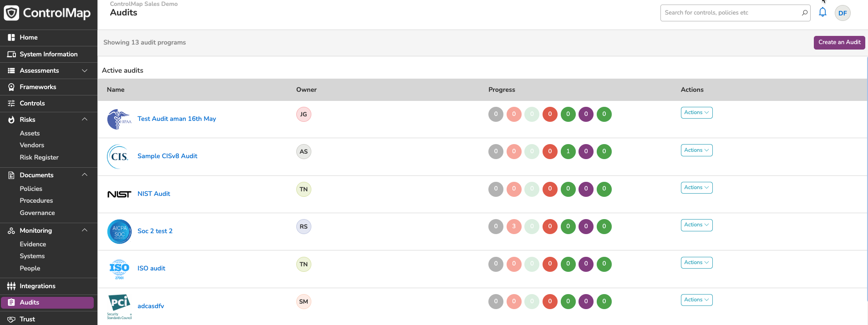The image size is (868, 325).
Task: Click the ControlMap shield logo
Action: [x=11, y=13]
